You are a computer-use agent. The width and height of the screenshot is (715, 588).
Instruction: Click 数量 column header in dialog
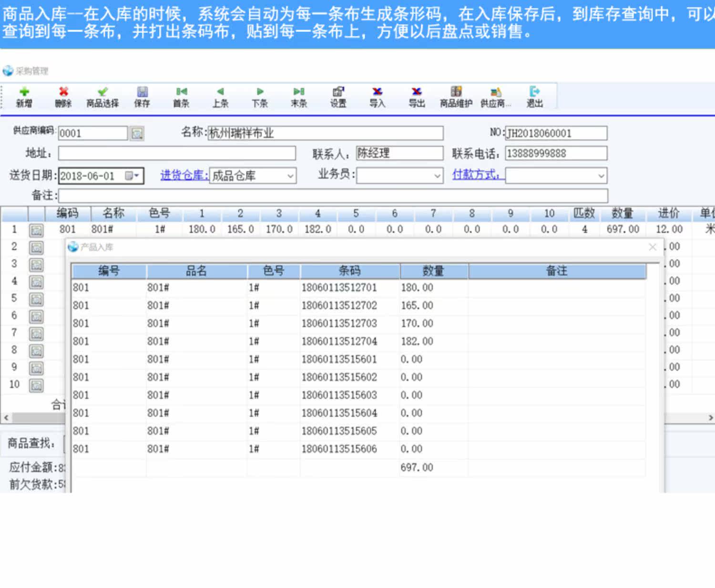433,271
